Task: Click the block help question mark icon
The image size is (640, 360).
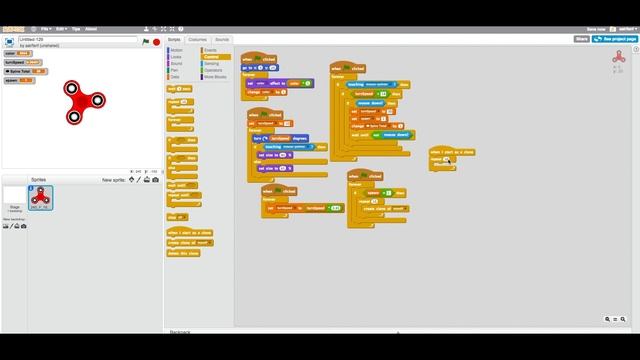Action: coord(181,29)
